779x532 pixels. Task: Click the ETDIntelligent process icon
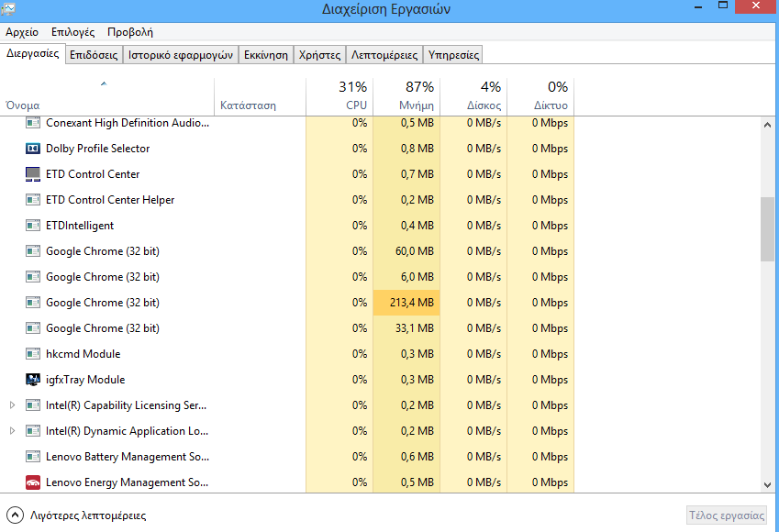pos(33,226)
